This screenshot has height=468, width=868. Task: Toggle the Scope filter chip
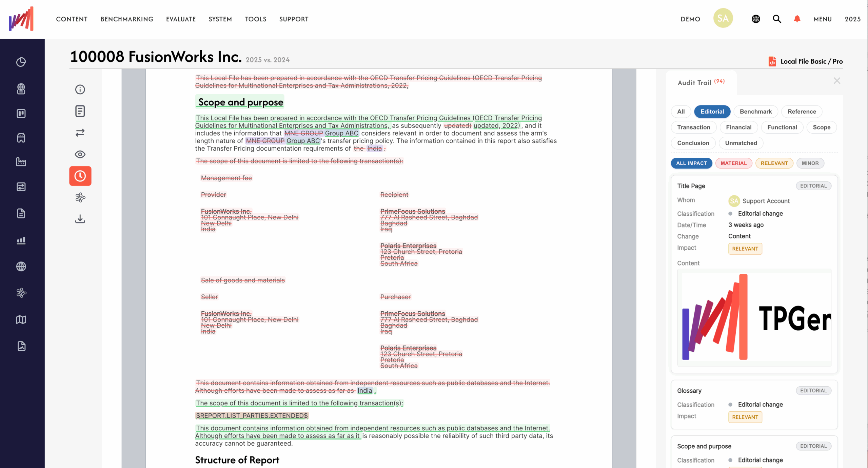(x=822, y=127)
